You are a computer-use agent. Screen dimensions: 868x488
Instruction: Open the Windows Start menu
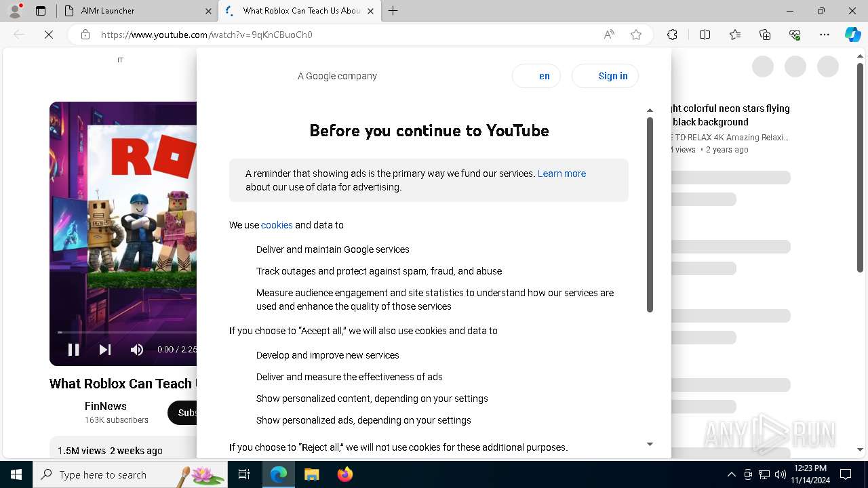pos(16,474)
